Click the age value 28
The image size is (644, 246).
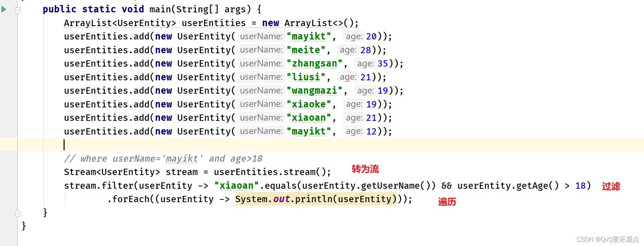click(366, 50)
